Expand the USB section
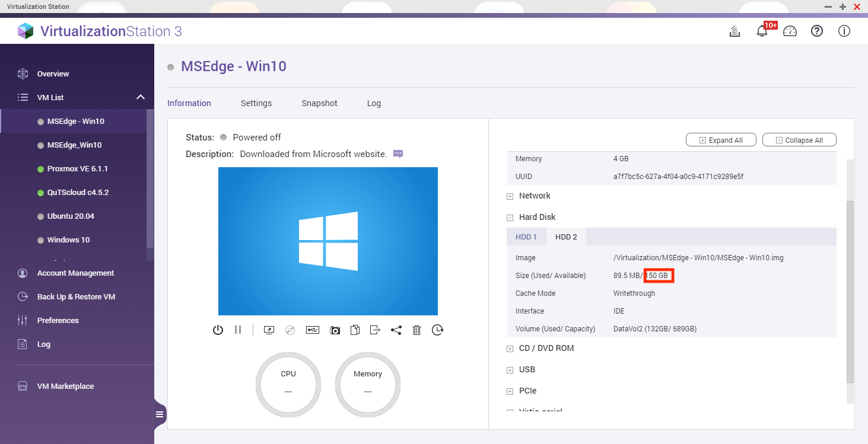The width and height of the screenshot is (868, 444). (510, 370)
